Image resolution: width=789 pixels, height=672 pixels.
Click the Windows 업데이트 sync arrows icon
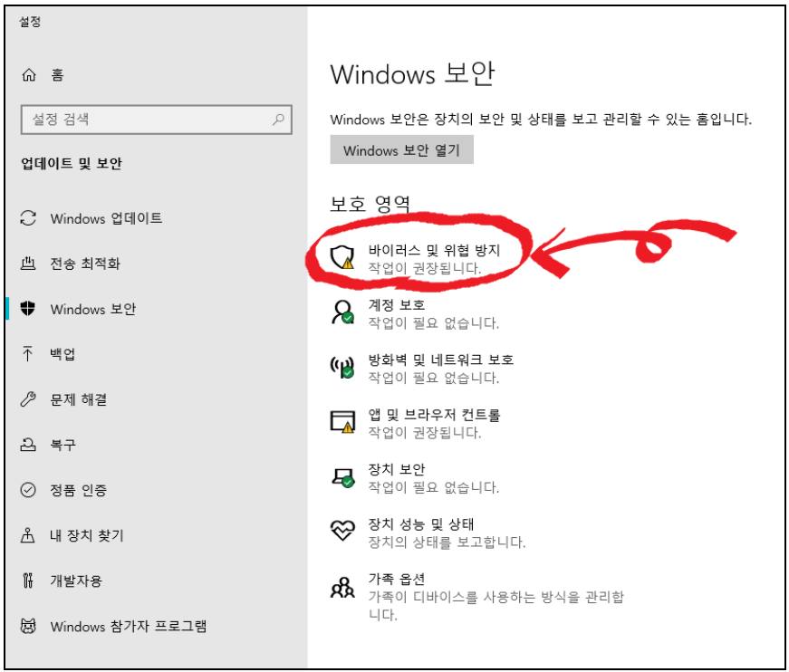[x=28, y=218]
